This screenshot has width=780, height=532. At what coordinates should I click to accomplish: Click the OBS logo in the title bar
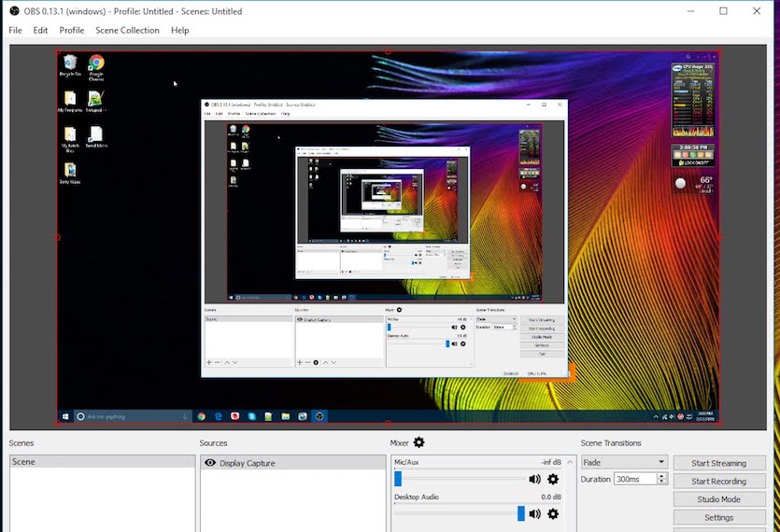tap(14, 10)
